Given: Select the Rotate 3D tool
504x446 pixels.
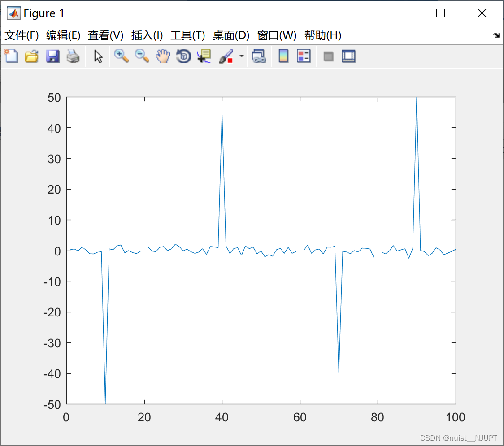Looking at the screenshot, I should [x=183, y=56].
